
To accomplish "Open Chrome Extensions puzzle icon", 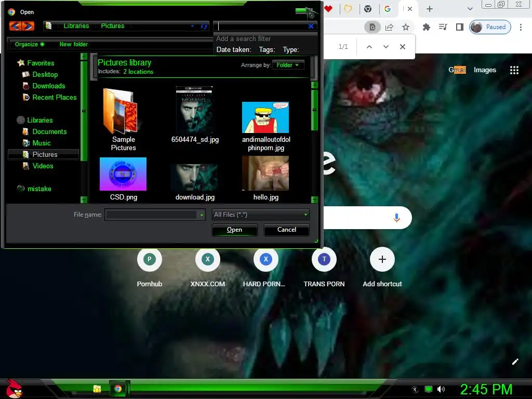I will point(426,27).
